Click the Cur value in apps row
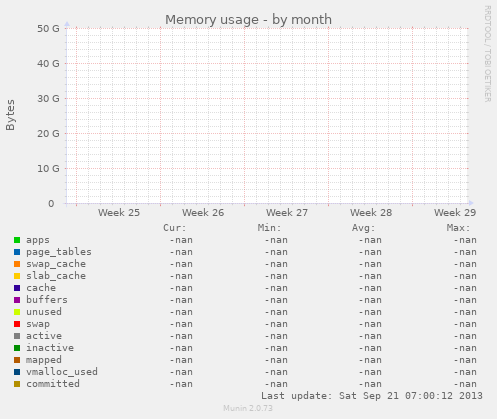Screen dimensions: 497x419 pyautogui.click(x=181, y=240)
